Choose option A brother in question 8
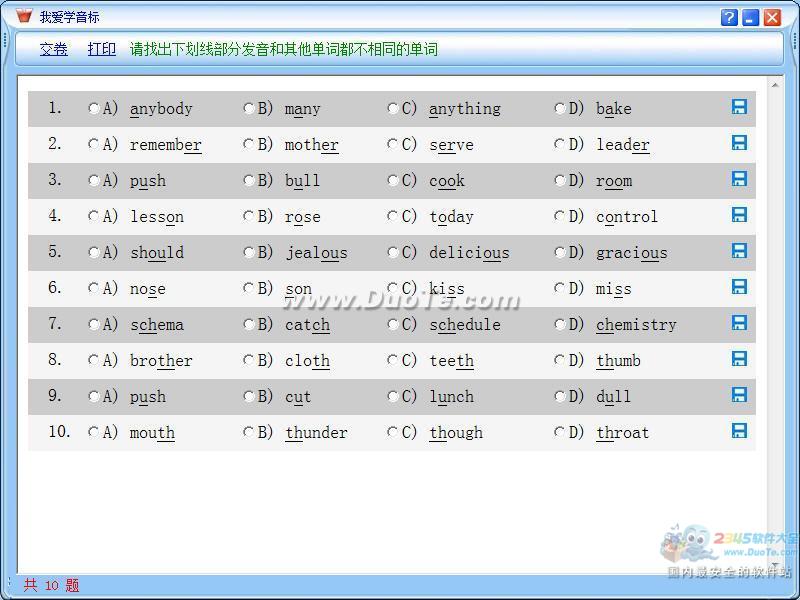 (x=93, y=360)
